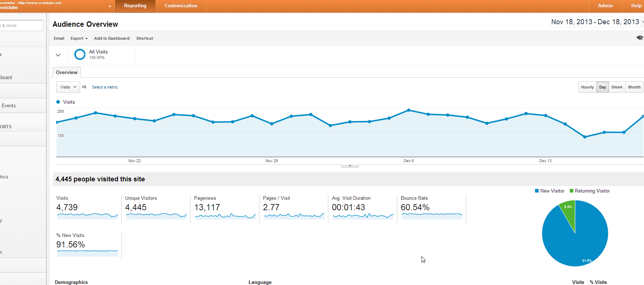Click the Pageviews sparkline under 13,117
This screenshot has height=285, width=644.
click(225, 216)
